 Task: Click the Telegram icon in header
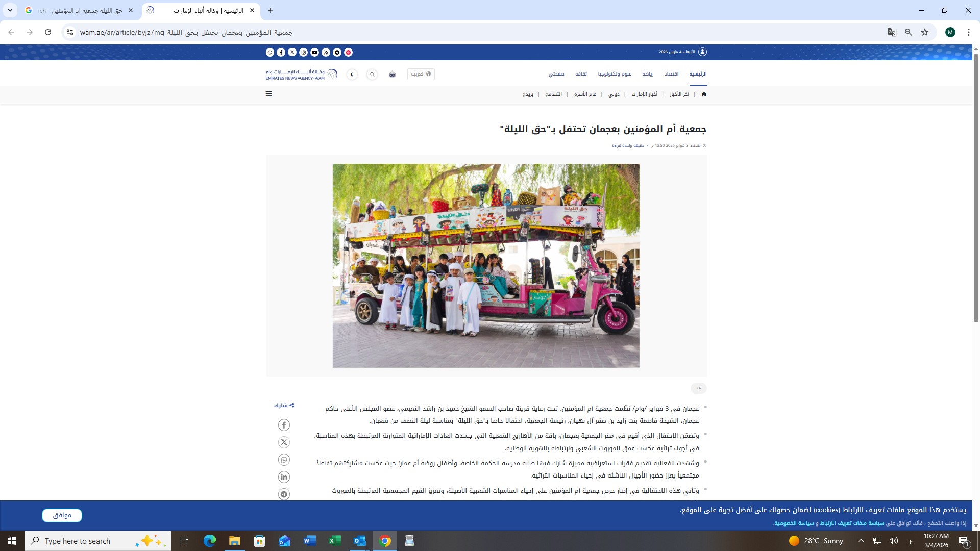[x=337, y=52]
